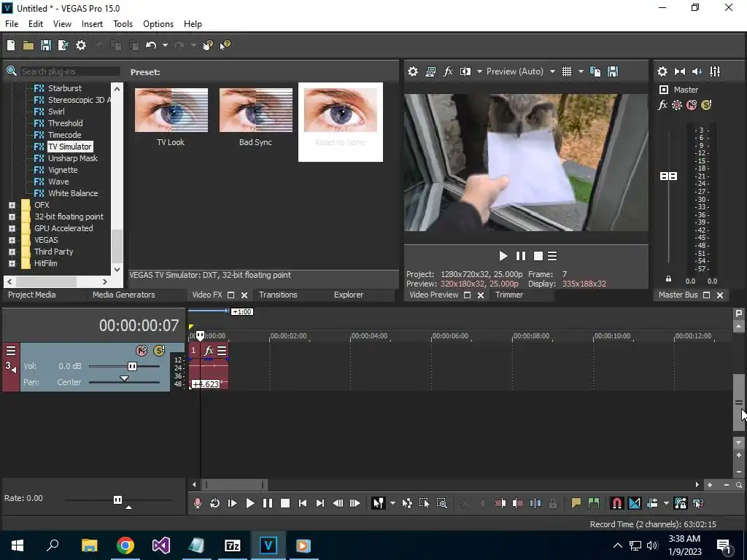This screenshot has width=747, height=560.
Task: Copy snapshot to clipboard in preview
Action: [x=595, y=71]
